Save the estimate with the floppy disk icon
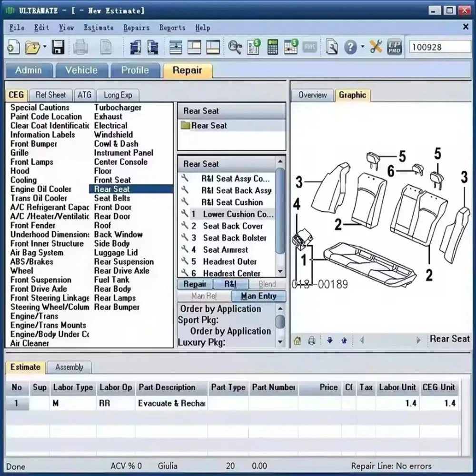 pyautogui.click(x=58, y=47)
